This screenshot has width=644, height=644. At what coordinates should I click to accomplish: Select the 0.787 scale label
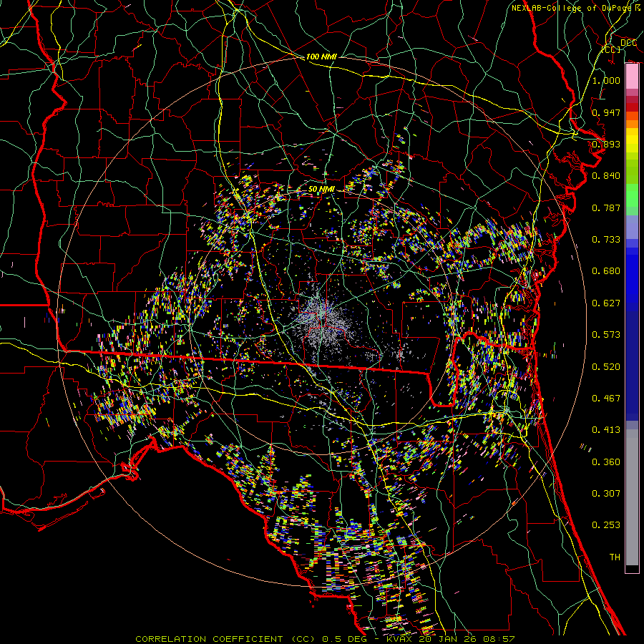[x=606, y=208]
